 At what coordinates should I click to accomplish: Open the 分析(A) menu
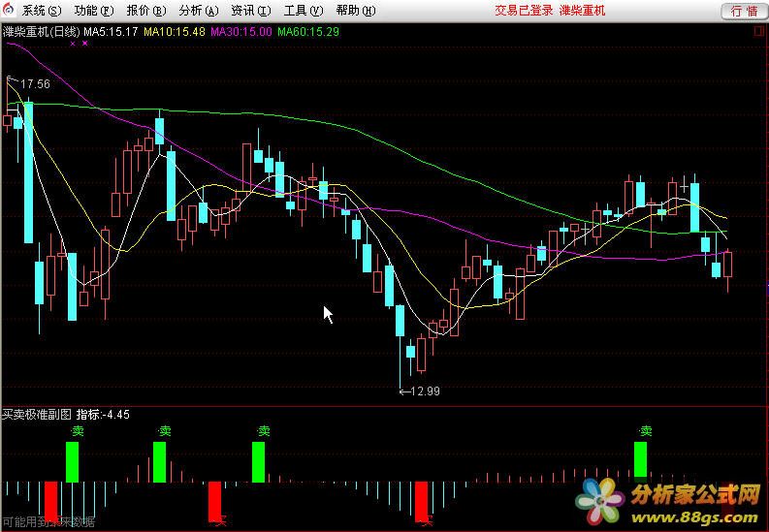point(199,11)
